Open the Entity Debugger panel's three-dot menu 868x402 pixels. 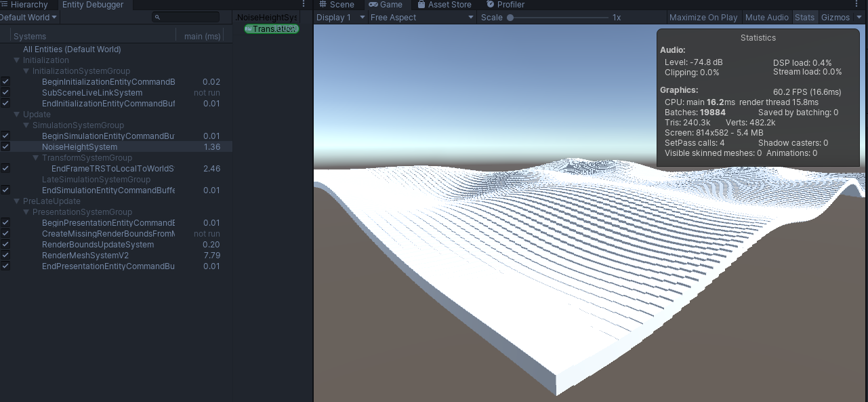pyautogui.click(x=302, y=4)
